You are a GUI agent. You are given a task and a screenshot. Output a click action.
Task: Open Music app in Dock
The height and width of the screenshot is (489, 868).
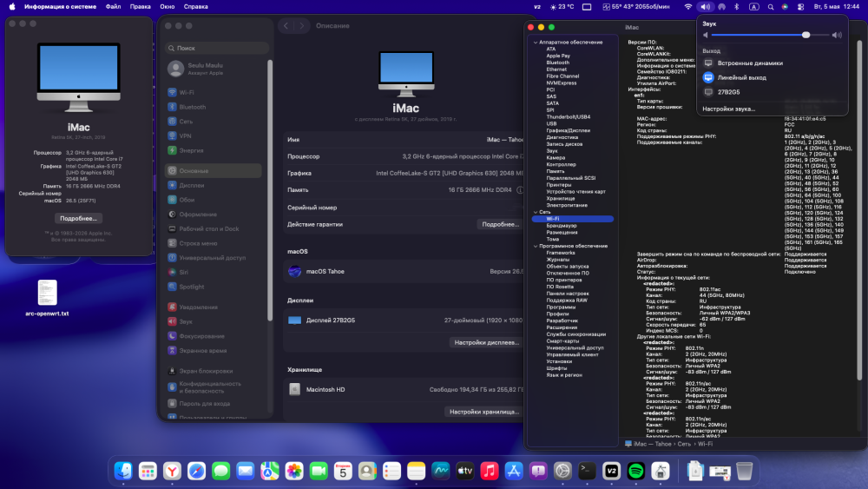coord(490,471)
